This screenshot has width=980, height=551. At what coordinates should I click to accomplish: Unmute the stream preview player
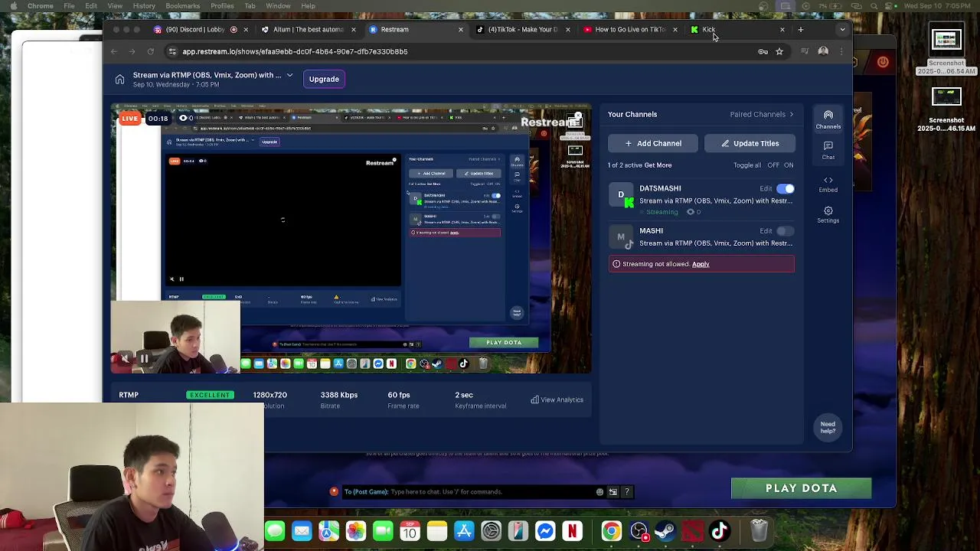(x=125, y=358)
